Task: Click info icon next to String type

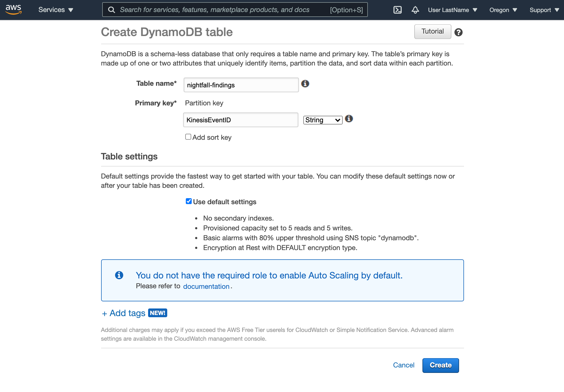Action: click(349, 119)
